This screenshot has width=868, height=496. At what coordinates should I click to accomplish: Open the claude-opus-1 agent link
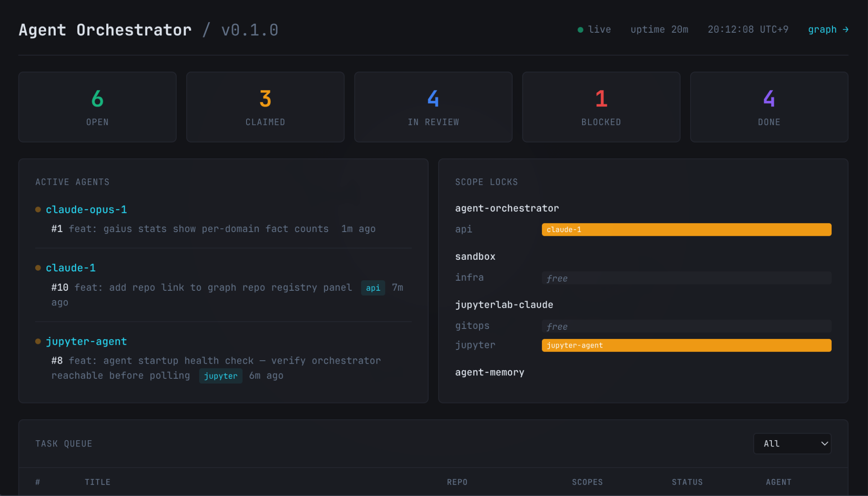pyautogui.click(x=86, y=209)
